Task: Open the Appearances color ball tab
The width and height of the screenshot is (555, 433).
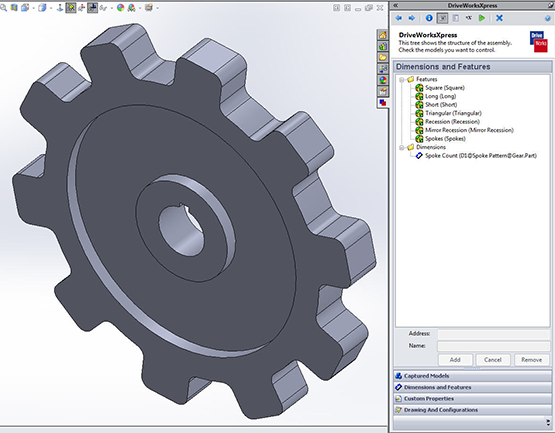Action: point(383,80)
